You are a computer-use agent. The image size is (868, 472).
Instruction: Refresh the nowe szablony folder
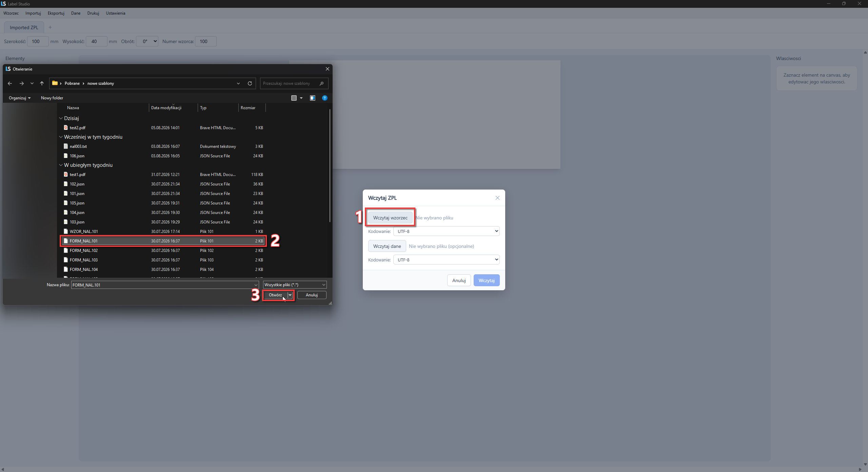pos(250,83)
